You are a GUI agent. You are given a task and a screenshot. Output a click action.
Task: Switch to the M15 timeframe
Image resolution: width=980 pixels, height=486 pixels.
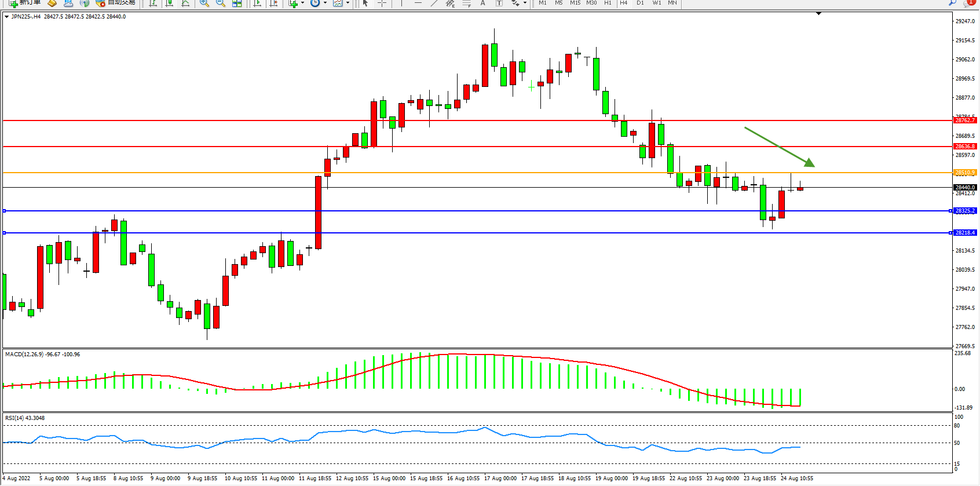click(575, 3)
